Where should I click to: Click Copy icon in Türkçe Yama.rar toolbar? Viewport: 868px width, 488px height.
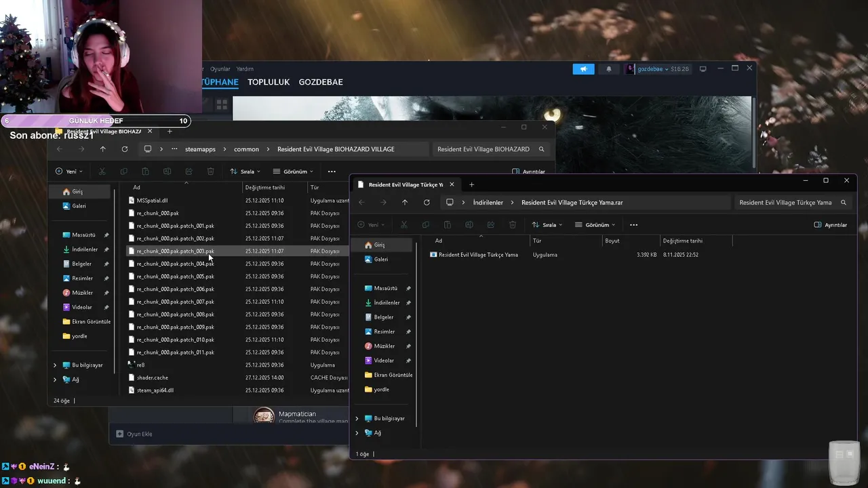[426, 225]
